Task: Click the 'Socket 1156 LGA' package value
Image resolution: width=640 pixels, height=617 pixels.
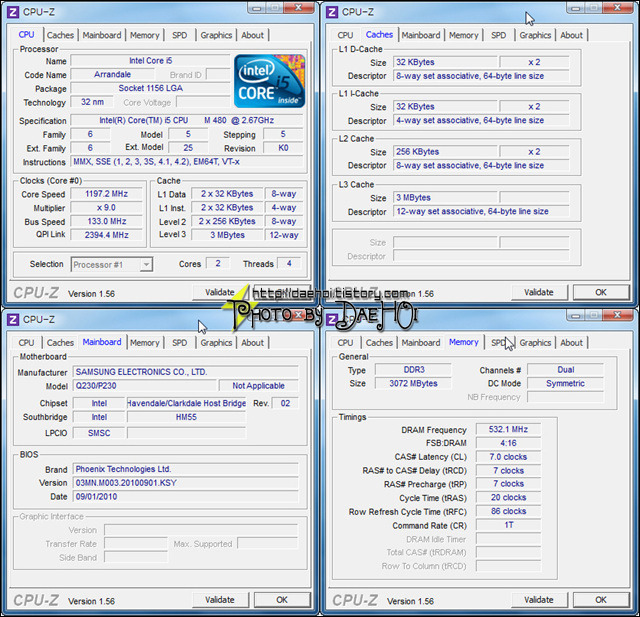Action: (x=151, y=88)
